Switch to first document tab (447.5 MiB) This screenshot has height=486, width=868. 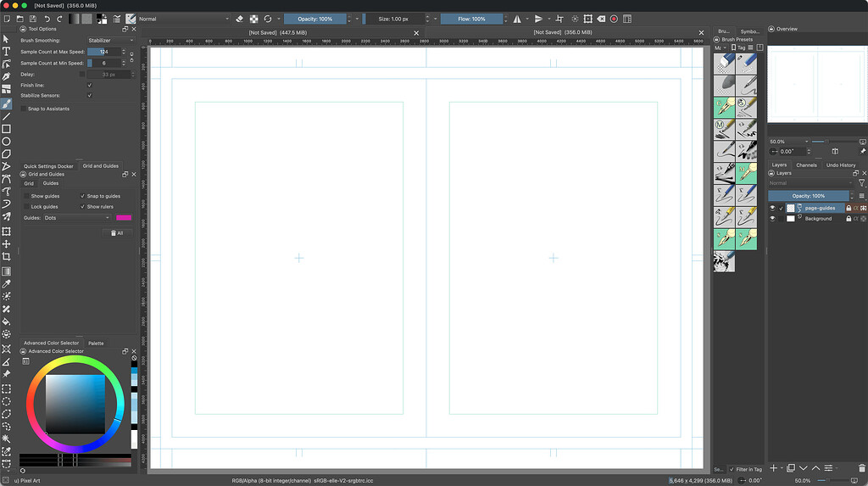[278, 33]
